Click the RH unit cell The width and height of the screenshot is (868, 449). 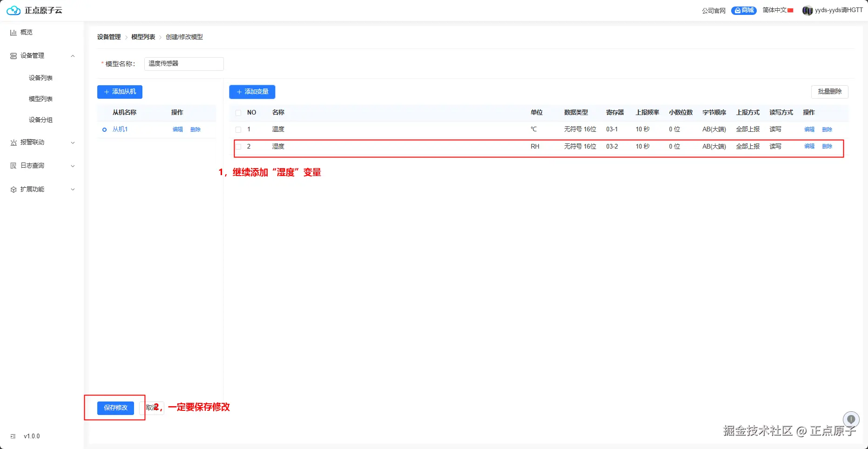(x=535, y=147)
